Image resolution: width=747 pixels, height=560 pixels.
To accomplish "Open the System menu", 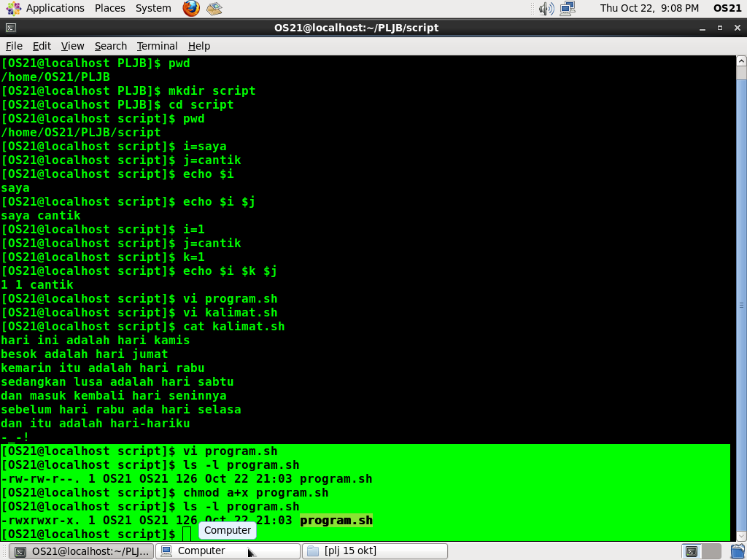I will [153, 8].
